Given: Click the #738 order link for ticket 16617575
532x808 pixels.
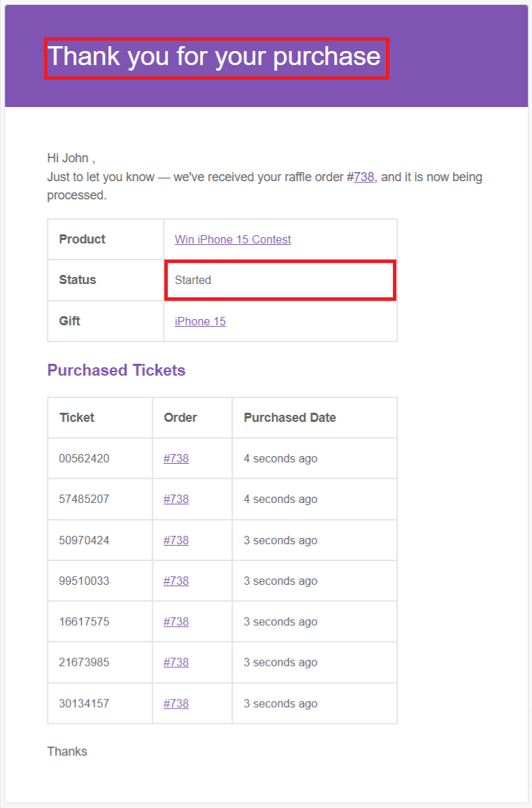Looking at the screenshot, I should [175, 621].
